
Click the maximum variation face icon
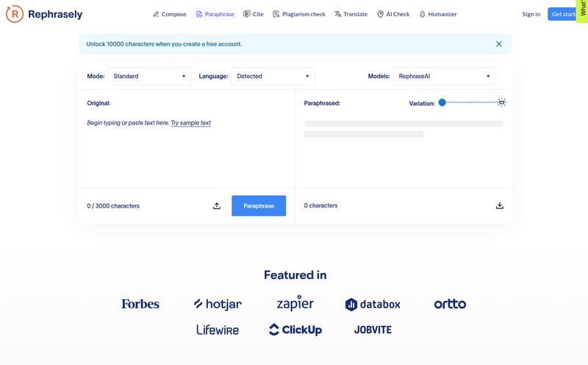[502, 102]
